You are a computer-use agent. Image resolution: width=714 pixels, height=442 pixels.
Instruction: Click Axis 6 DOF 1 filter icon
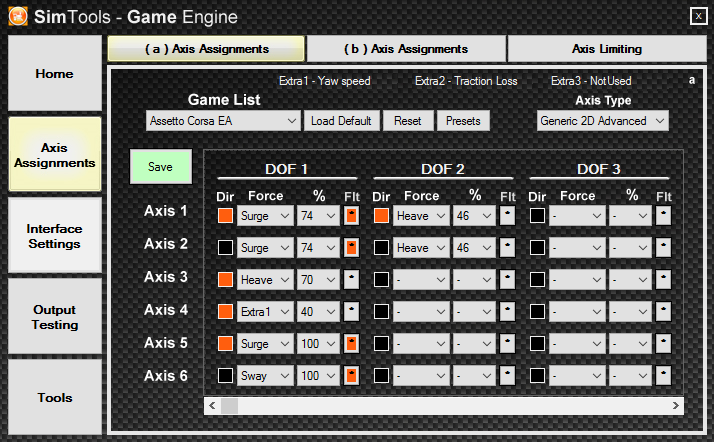(x=352, y=376)
